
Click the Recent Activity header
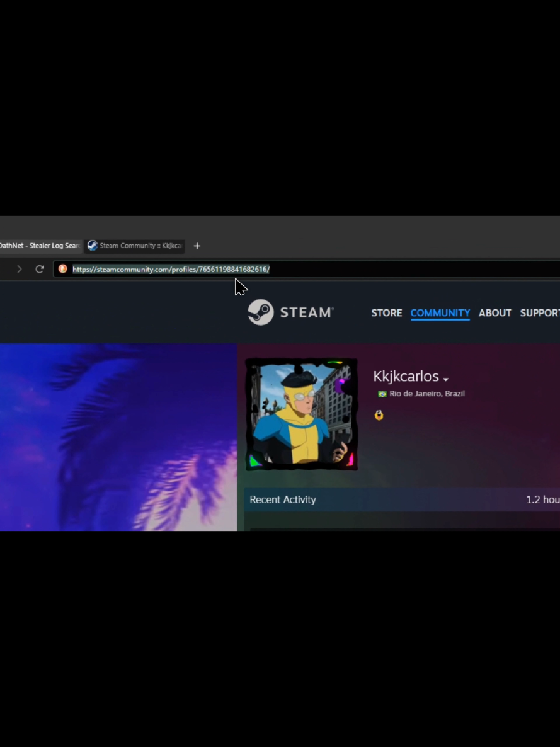coord(283,499)
